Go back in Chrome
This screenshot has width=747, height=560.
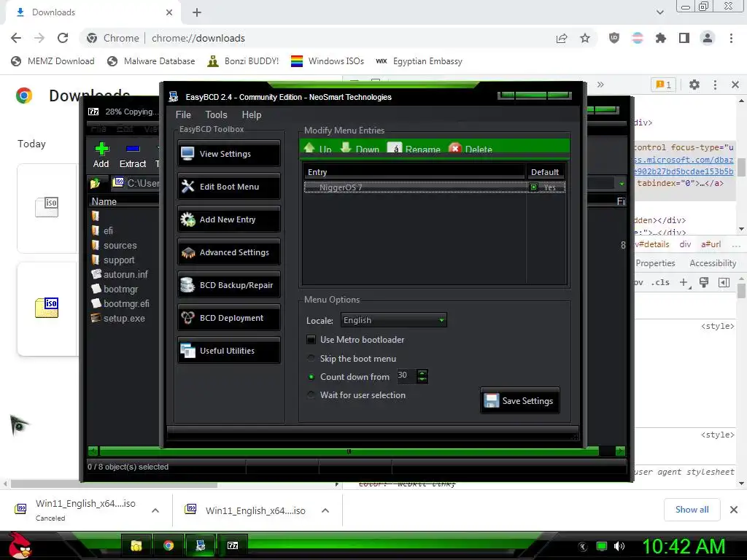click(x=16, y=38)
